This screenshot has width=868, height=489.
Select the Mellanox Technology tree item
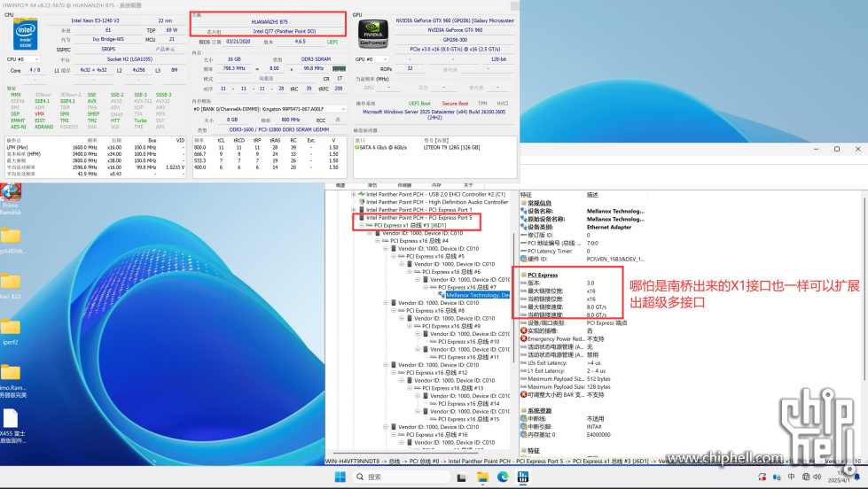pos(477,295)
